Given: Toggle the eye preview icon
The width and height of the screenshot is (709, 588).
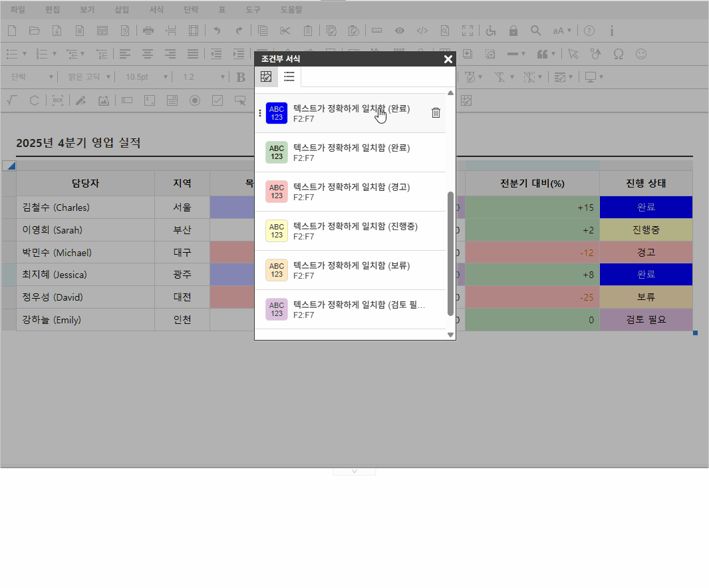Looking at the screenshot, I should (x=400, y=31).
